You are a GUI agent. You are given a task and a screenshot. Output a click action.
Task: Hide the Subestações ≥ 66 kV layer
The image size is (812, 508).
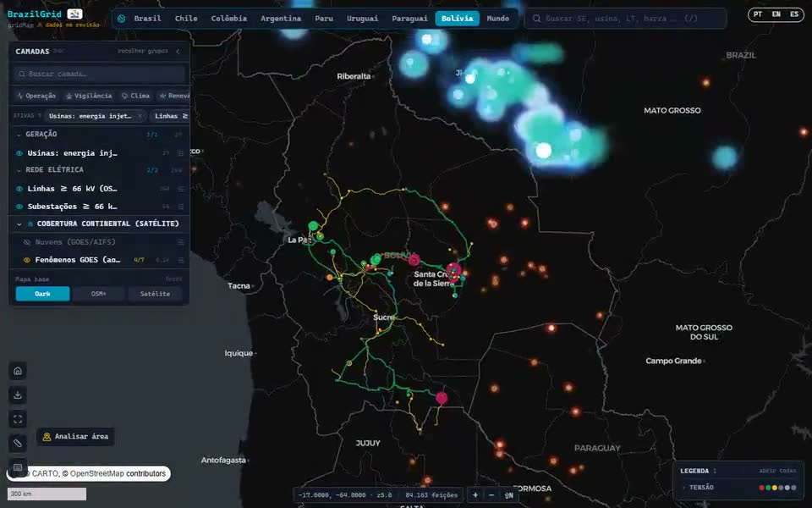(19, 207)
